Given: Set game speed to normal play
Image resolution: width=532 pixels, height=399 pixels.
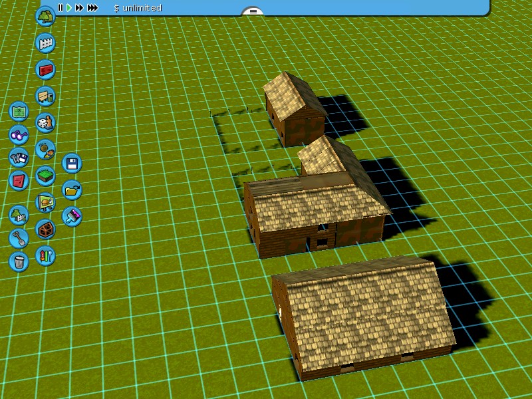Looking at the screenshot, I should tap(68, 8).
